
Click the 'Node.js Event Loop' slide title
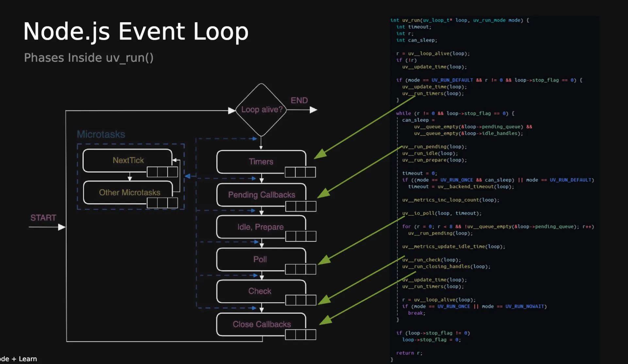pos(136,32)
